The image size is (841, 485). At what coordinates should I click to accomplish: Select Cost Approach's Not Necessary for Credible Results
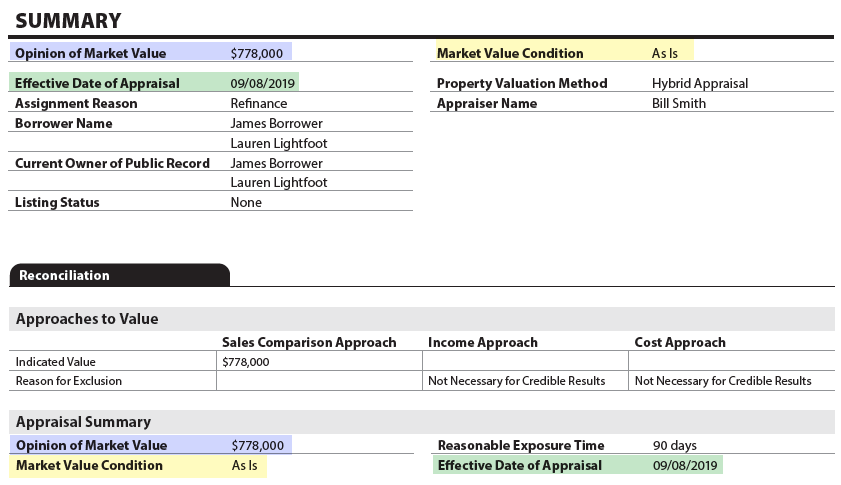(723, 381)
